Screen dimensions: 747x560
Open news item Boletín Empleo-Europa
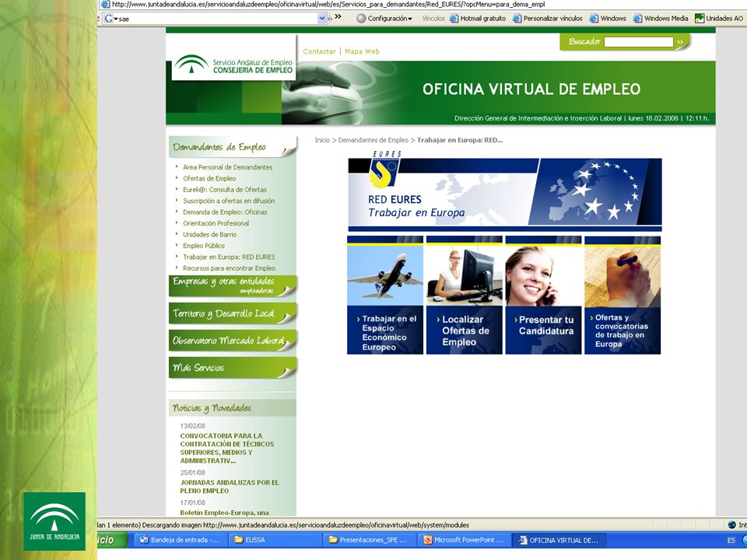pos(224,513)
